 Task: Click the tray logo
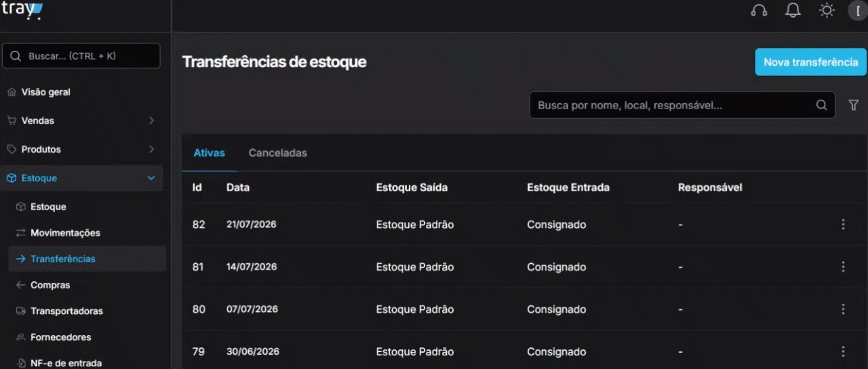22,10
